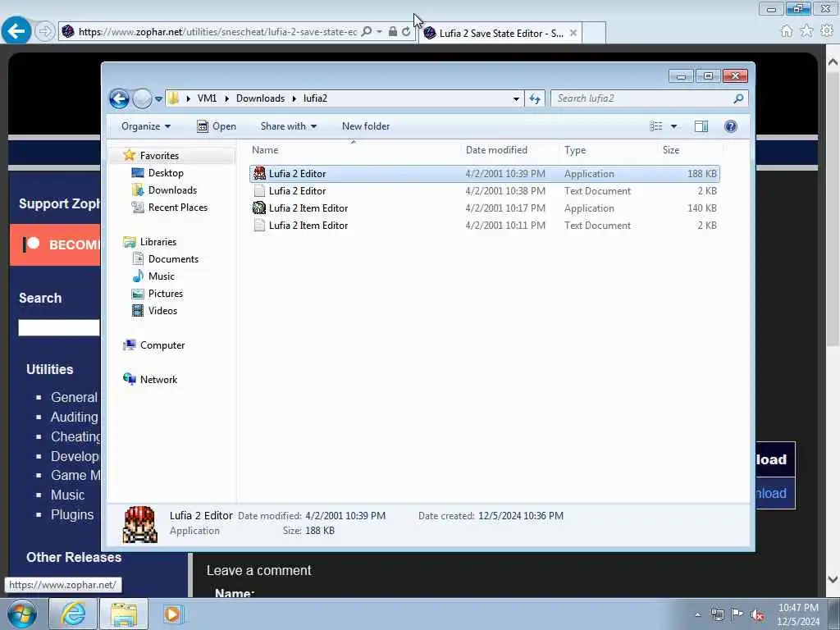Select Network in navigation pane
The image size is (840, 630).
[158, 380]
